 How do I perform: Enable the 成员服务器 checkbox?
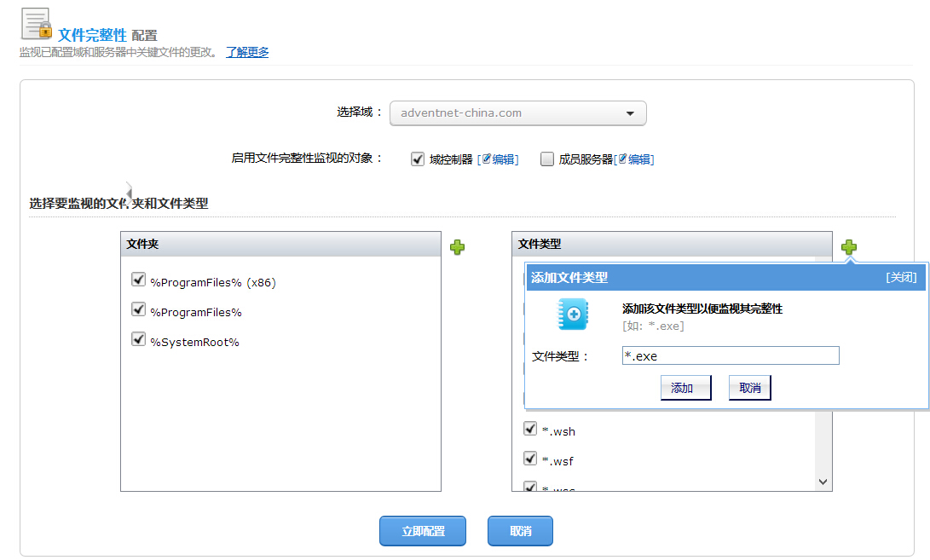(547, 159)
